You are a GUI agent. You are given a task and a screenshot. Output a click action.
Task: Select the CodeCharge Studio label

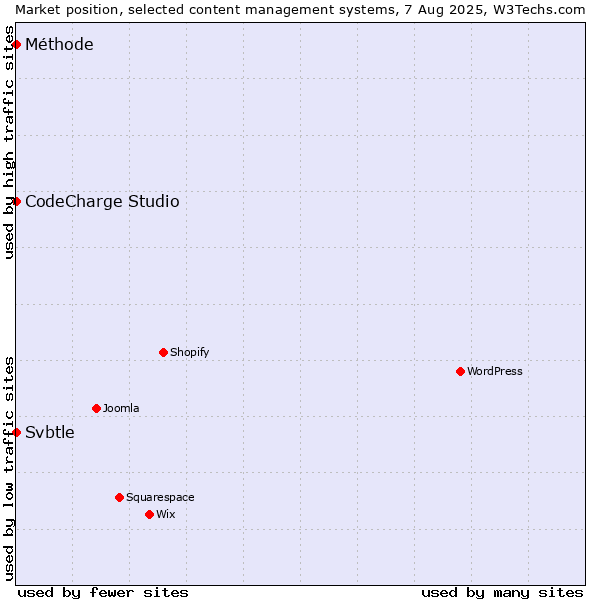[x=102, y=202]
